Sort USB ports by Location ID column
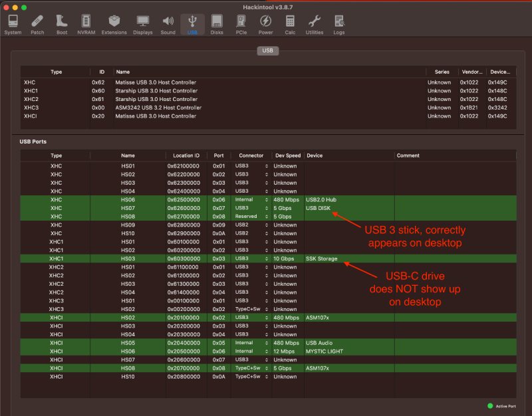The image size is (532, 416). 186,156
